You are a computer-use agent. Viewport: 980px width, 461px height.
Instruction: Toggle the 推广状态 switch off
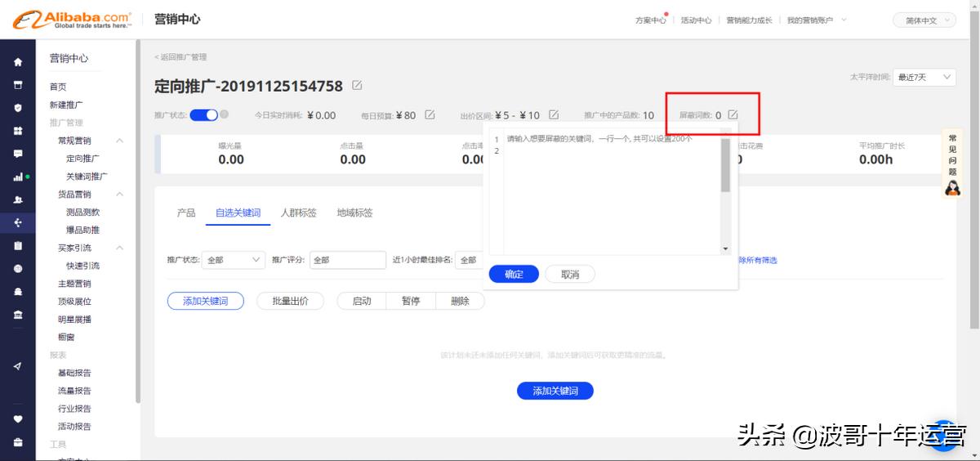(x=203, y=115)
